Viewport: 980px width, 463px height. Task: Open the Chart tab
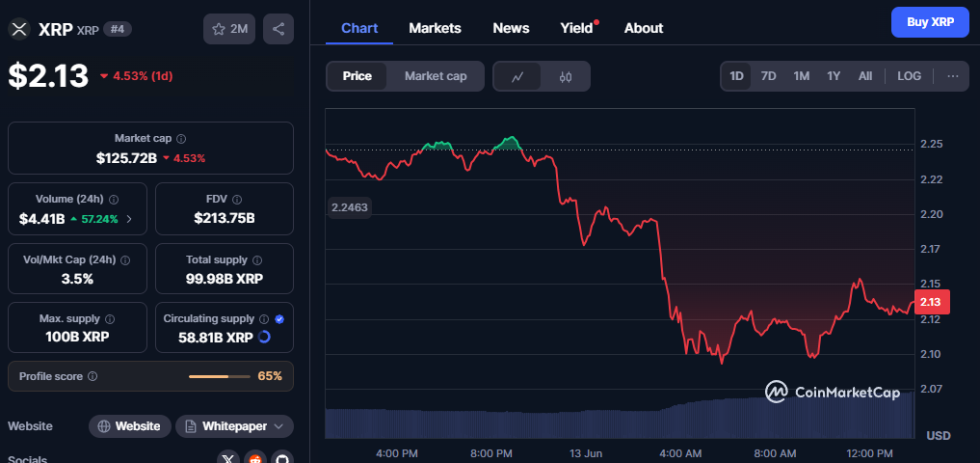coord(359,28)
